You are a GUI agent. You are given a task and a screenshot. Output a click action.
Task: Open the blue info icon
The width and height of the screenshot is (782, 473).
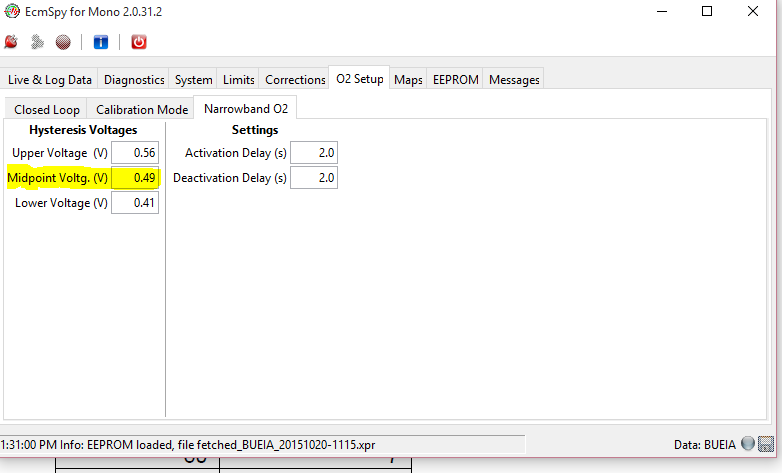(101, 42)
